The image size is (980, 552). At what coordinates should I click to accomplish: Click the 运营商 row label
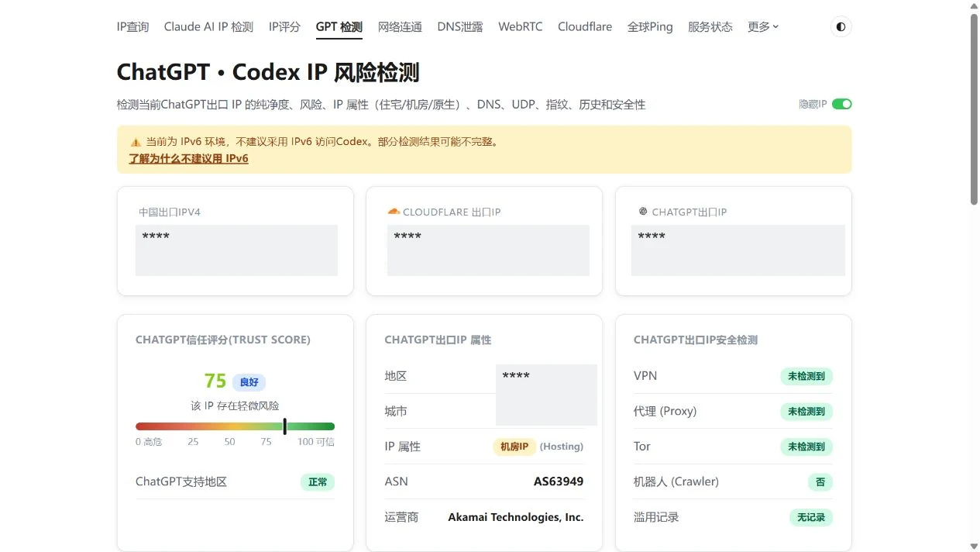point(401,517)
